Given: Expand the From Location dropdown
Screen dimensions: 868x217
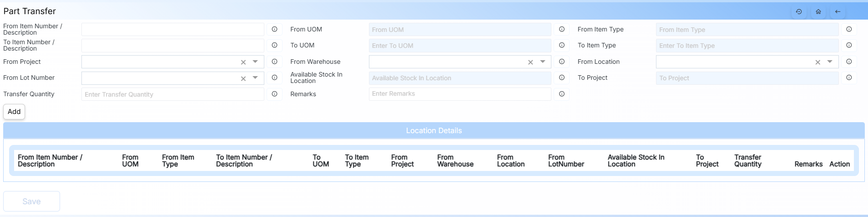Looking at the screenshot, I should click(x=830, y=62).
